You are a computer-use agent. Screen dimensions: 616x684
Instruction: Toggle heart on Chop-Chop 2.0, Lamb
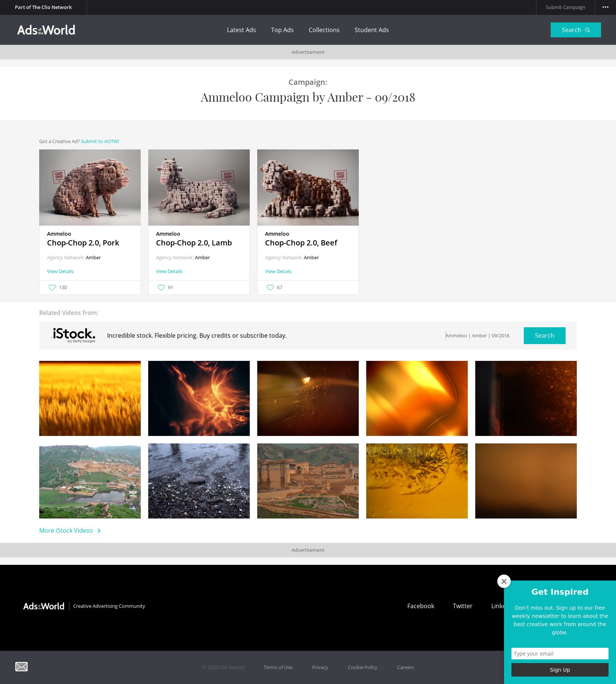coord(161,287)
